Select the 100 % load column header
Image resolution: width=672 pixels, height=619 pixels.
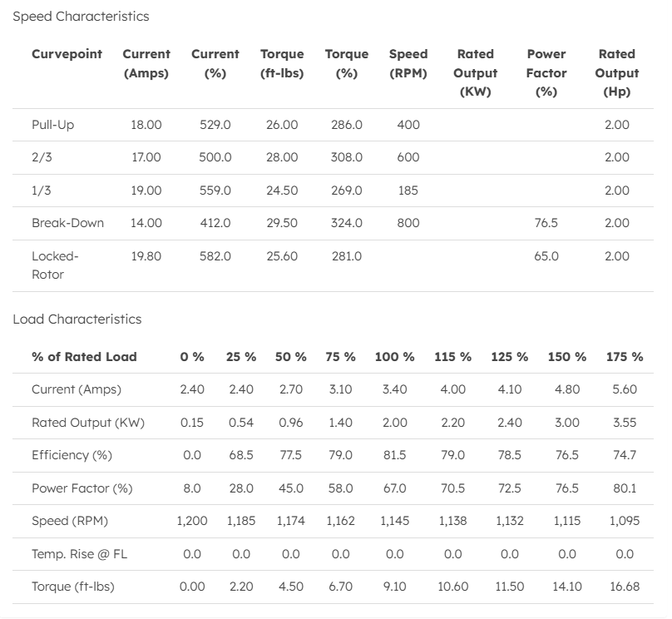(x=394, y=357)
